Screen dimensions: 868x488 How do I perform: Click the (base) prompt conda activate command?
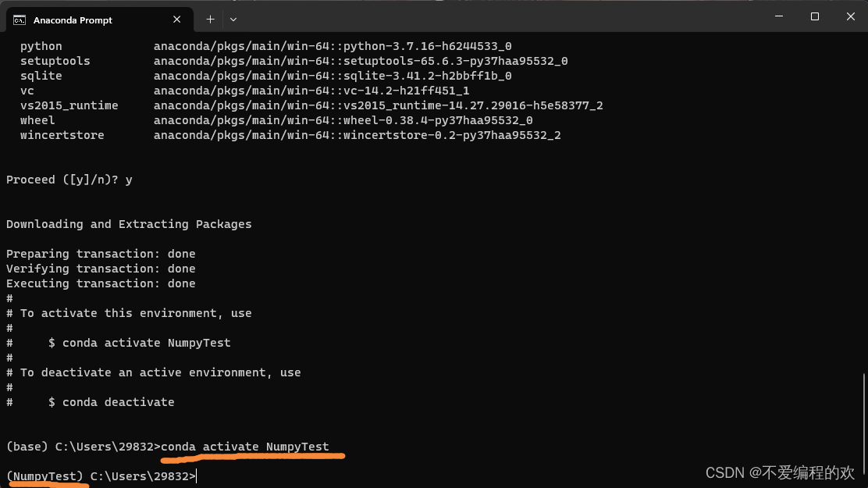168,447
